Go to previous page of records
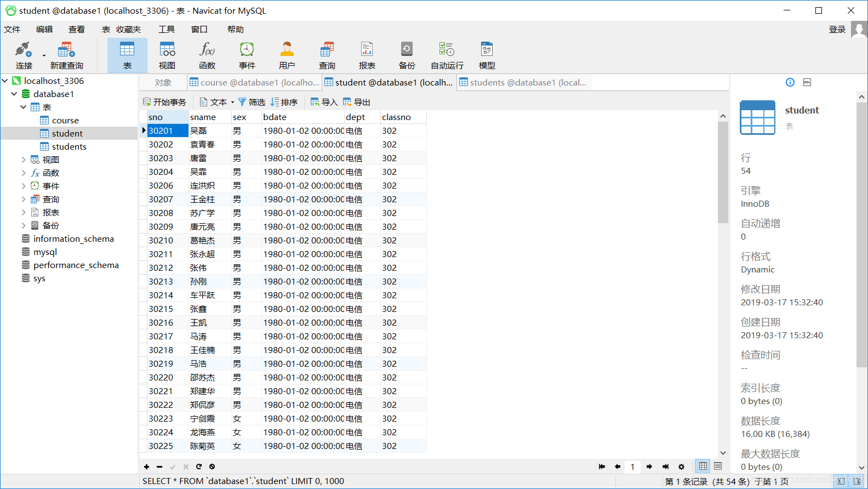The image size is (868, 489). coord(618,467)
